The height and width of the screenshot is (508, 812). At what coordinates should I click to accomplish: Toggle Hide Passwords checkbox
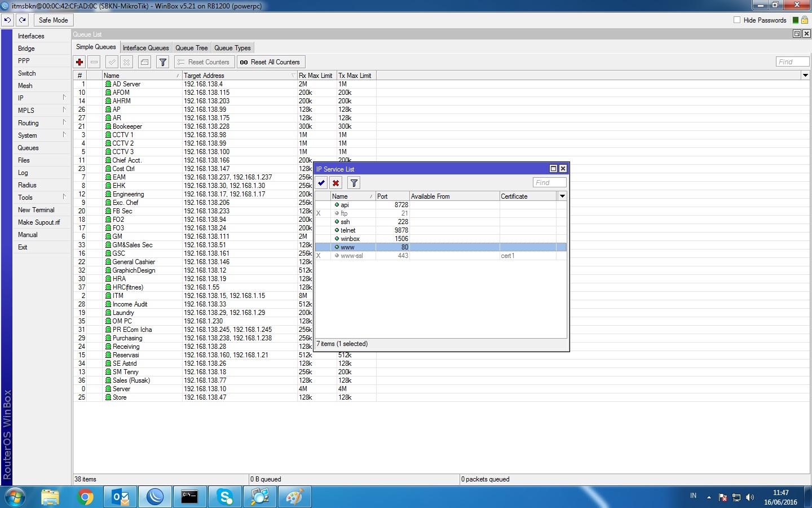tap(737, 20)
